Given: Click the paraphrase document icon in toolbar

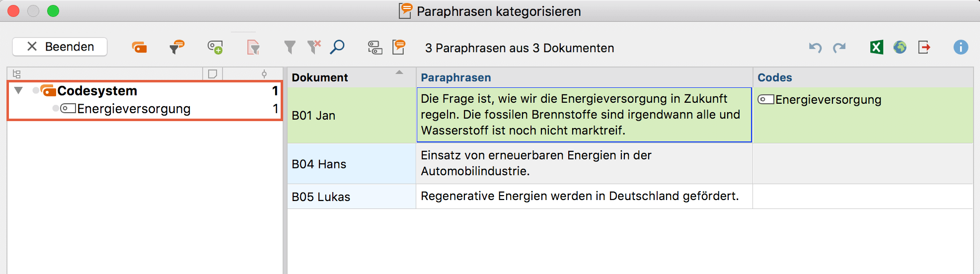Looking at the screenshot, I should (399, 47).
